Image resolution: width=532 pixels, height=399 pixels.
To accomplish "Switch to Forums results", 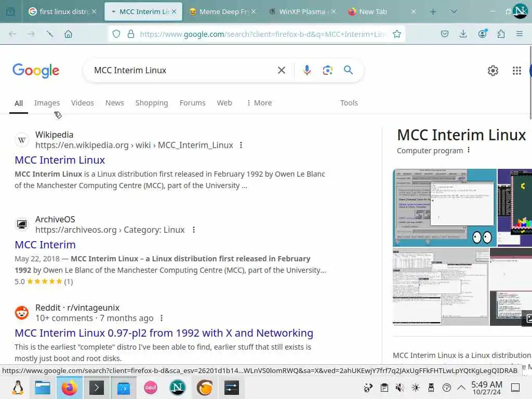I will click(x=192, y=103).
